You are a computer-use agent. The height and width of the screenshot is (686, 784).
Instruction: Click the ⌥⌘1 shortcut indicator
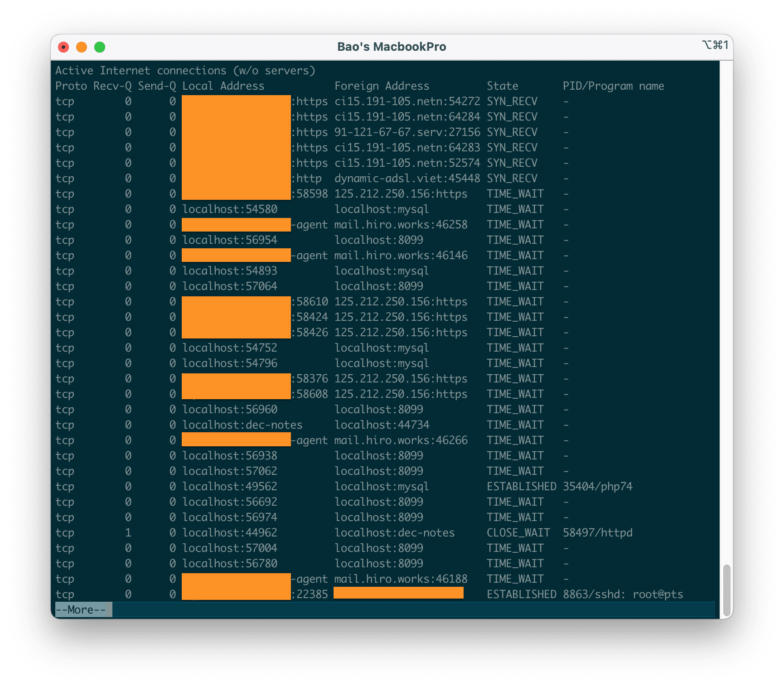coord(715,45)
